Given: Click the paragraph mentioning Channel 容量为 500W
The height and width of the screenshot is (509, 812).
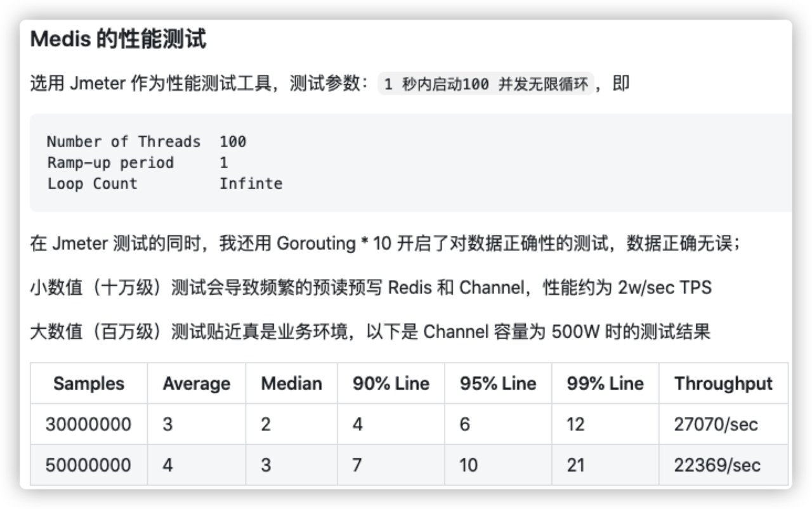Looking at the screenshot, I should 370,332.
